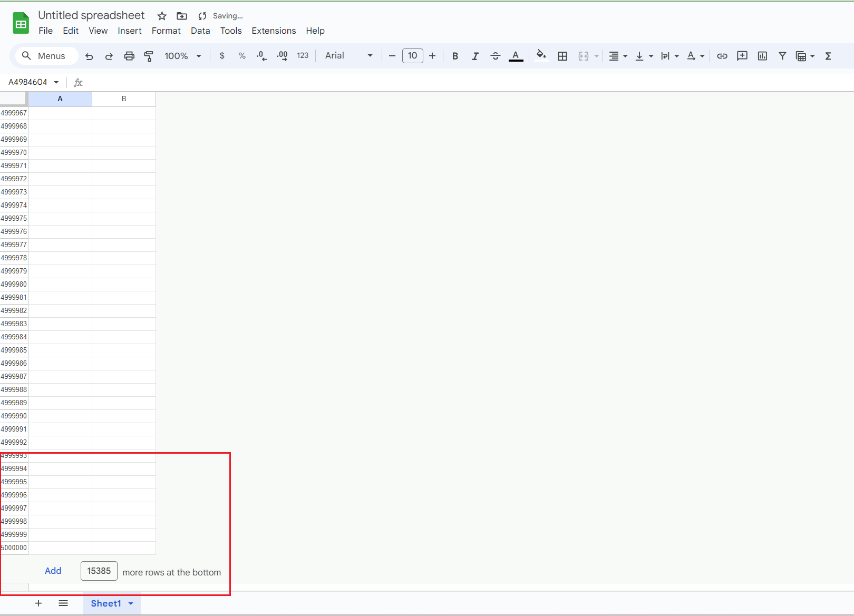This screenshot has height=616, width=854.
Task: Open the Menus search box
Action: pos(46,56)
